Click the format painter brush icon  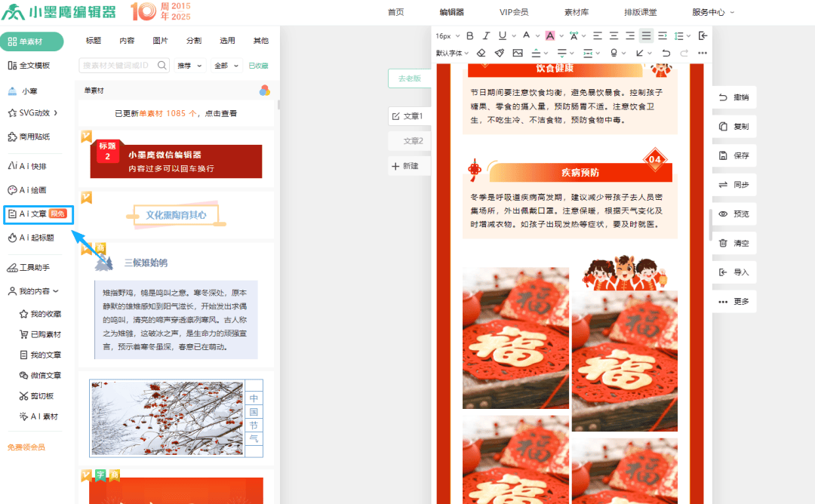[x=499, y=53]
